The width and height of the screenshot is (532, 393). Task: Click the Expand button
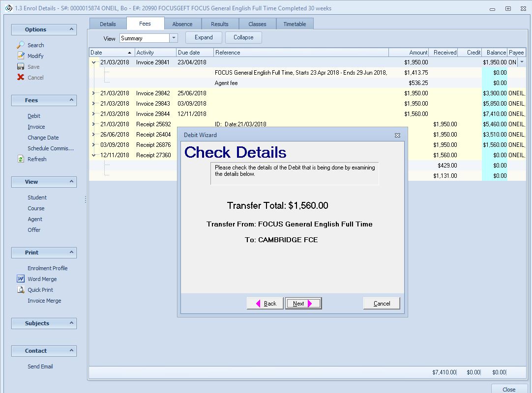(204, 37)
